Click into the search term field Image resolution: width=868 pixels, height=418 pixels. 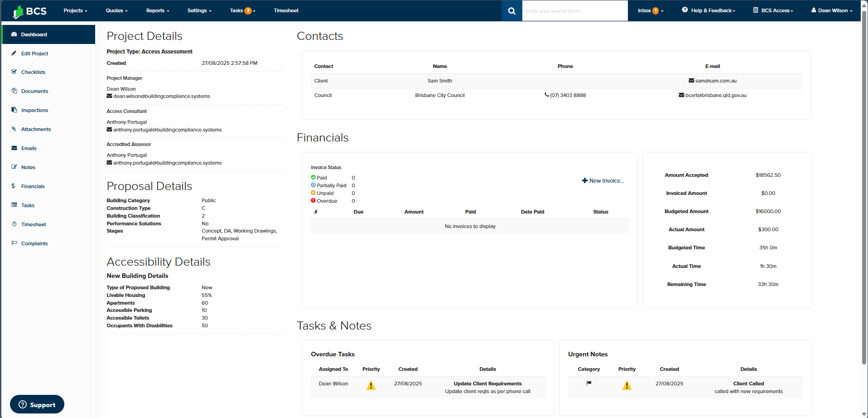(574, 11)
